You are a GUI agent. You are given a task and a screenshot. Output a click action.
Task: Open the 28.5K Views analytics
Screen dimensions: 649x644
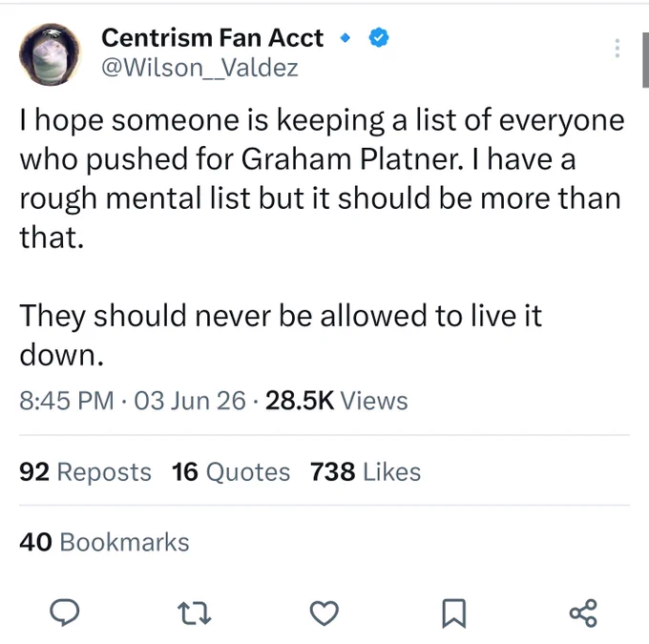337,401
